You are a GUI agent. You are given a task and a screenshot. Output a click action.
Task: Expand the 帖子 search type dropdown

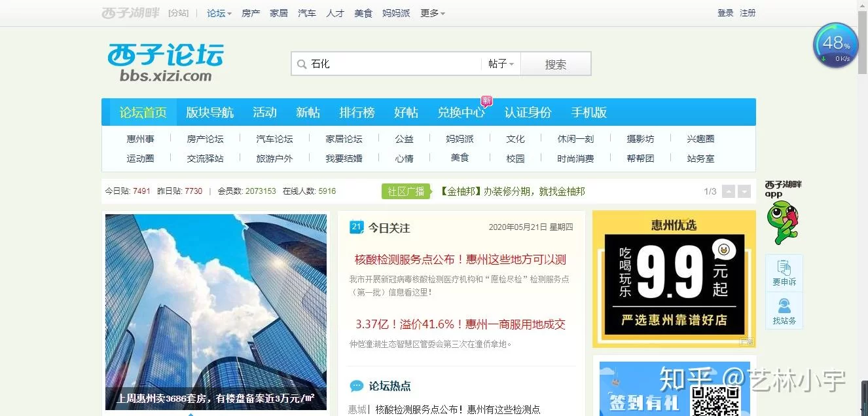click(501, 64)
